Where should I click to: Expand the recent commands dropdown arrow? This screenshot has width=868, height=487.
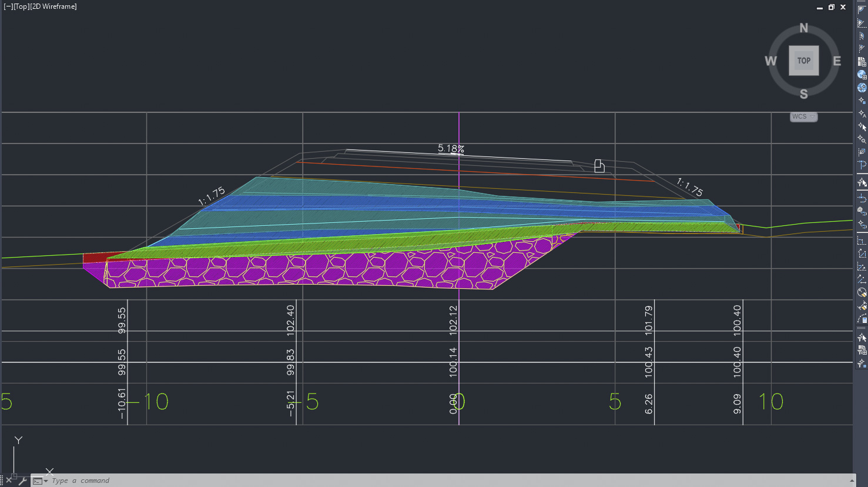tap(46, 481)
